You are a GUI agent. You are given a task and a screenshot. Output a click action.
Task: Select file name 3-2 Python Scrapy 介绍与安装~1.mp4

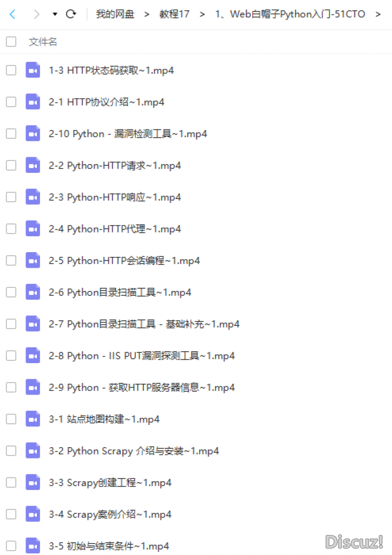(x=134, y=451)
